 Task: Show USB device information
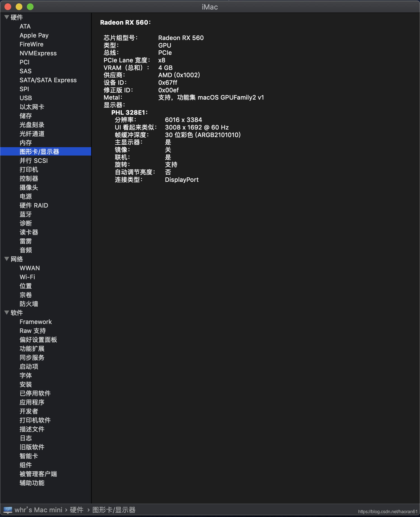coord(26,98)
